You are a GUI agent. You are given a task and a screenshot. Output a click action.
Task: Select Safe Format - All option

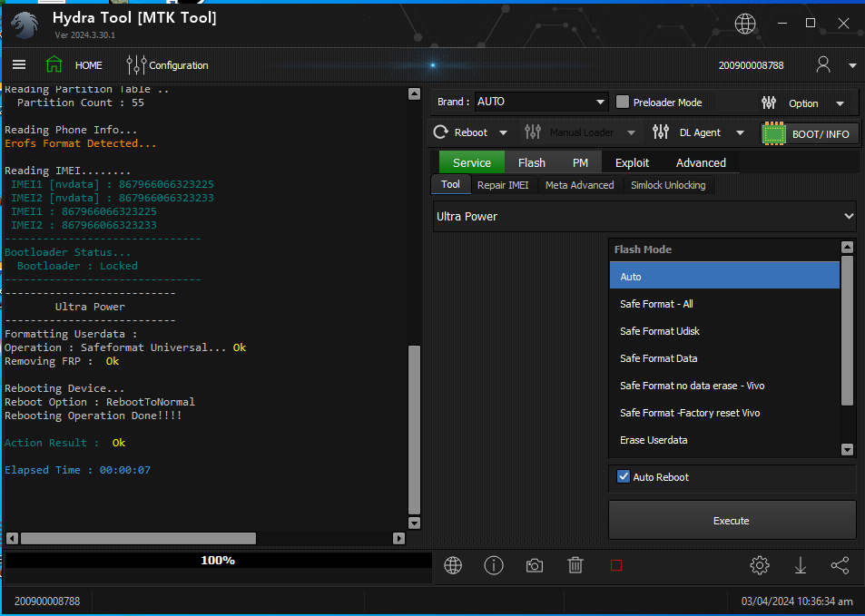tap(724, 304)
